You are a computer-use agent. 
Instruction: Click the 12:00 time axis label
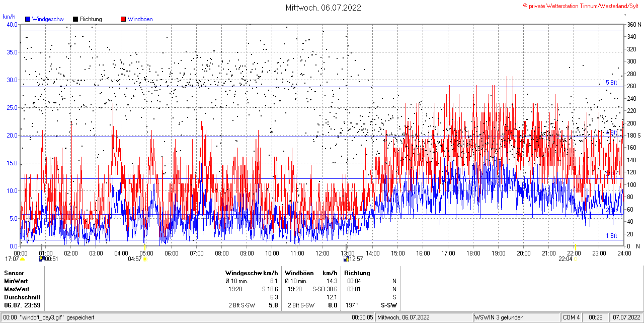point(322,253)
